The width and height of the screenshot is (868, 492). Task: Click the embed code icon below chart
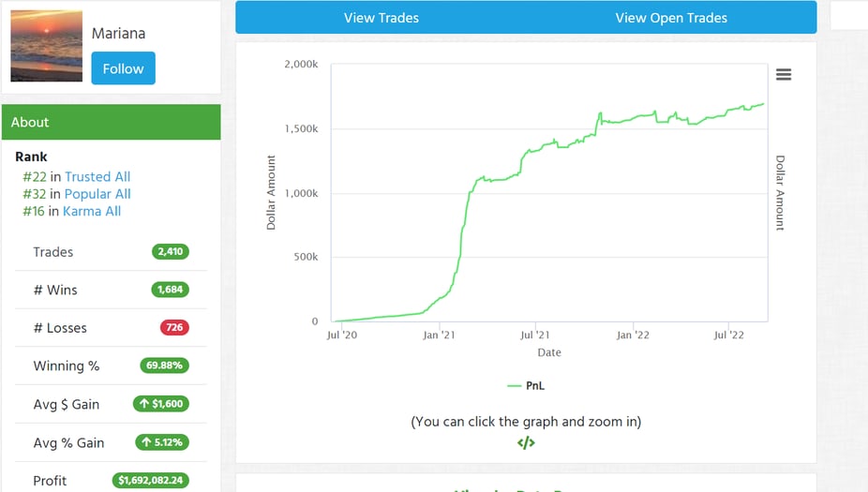click(526, 443)
